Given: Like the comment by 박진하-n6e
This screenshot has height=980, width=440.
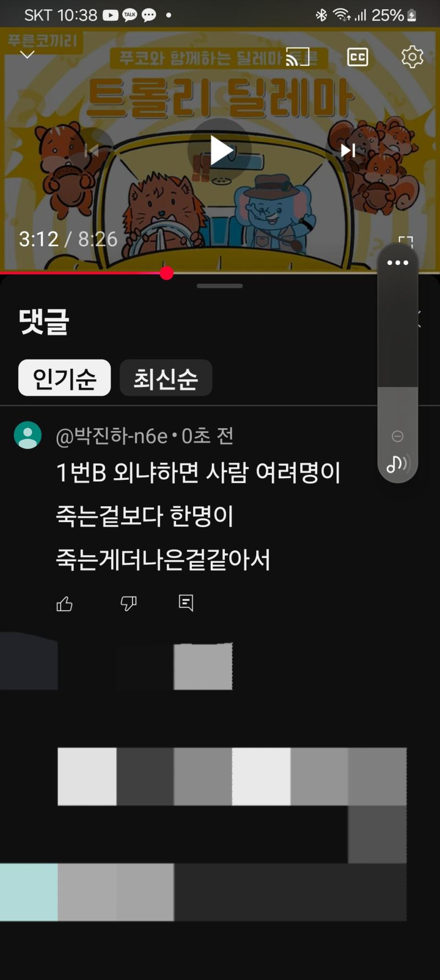Looking at the screenshot, I should point(64,604).
